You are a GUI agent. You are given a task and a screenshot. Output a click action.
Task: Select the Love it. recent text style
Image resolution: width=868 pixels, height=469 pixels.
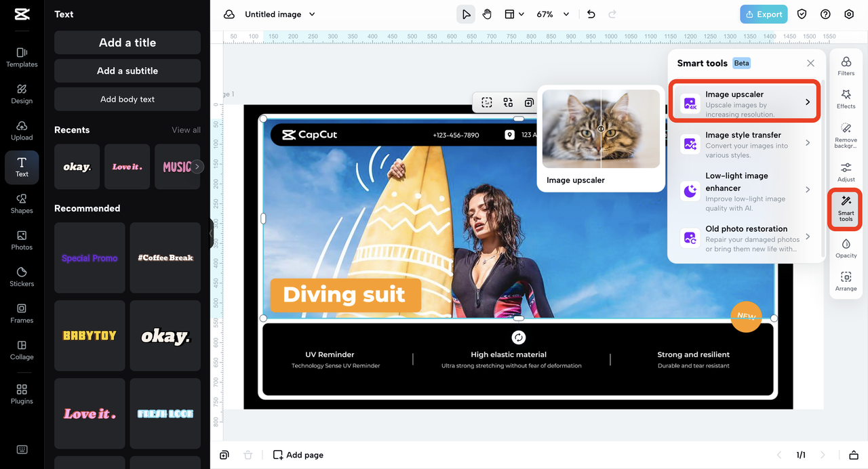(x=127, y=167)
